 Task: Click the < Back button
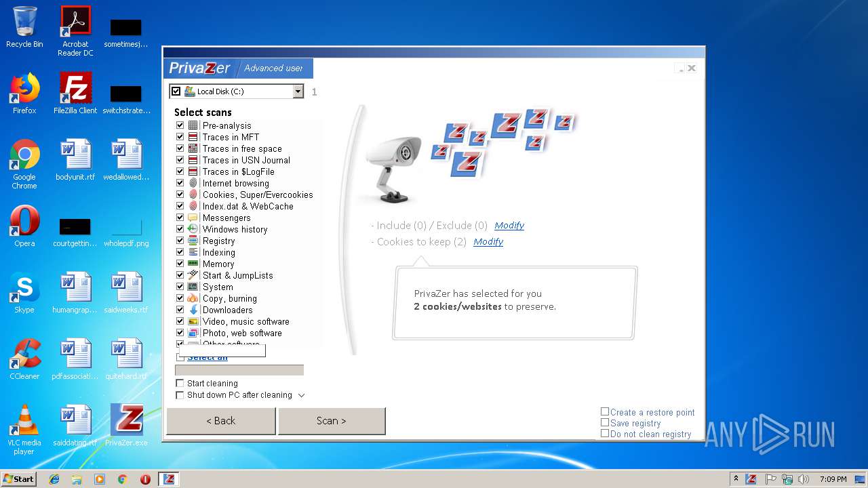pos(221,421)
